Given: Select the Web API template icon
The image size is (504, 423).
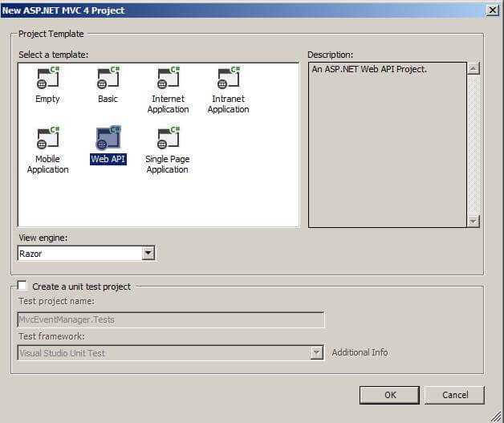Looking at the screenshot, I should [x=108, y=138].
